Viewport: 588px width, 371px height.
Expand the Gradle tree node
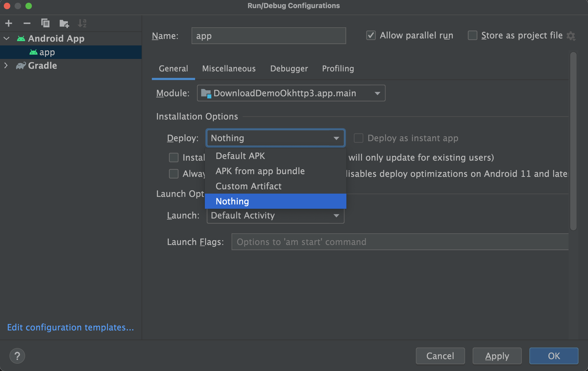pos(6,65)
